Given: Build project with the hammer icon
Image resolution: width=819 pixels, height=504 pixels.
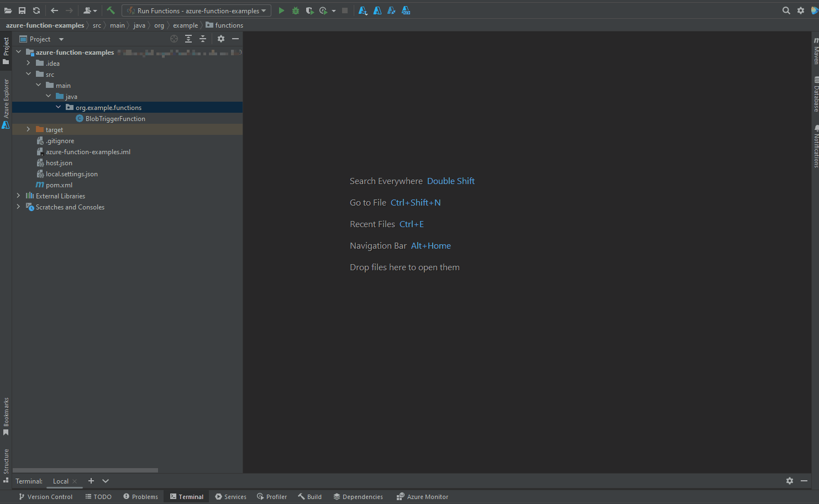Looking at the screenshot, I should click(111, 11).
